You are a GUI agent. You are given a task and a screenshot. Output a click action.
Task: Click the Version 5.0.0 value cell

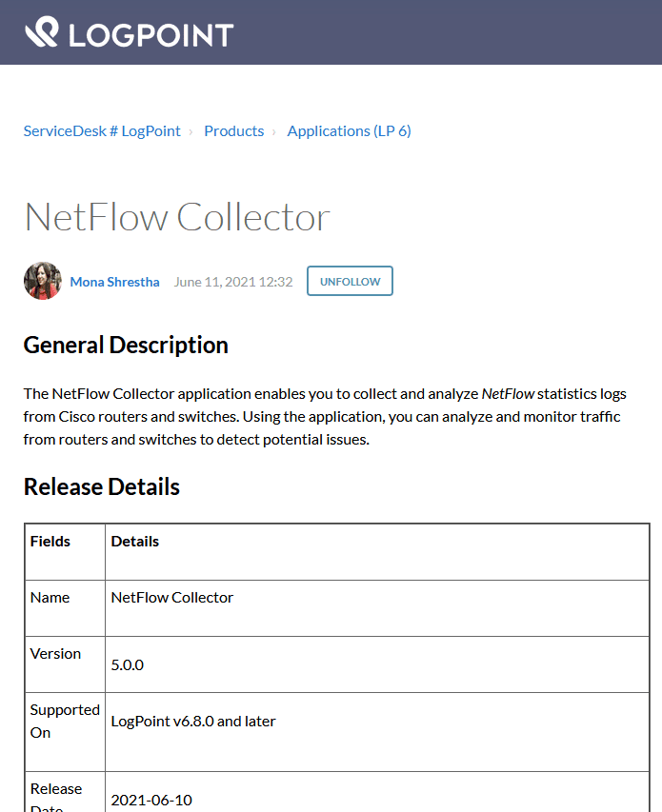point(128,664)
